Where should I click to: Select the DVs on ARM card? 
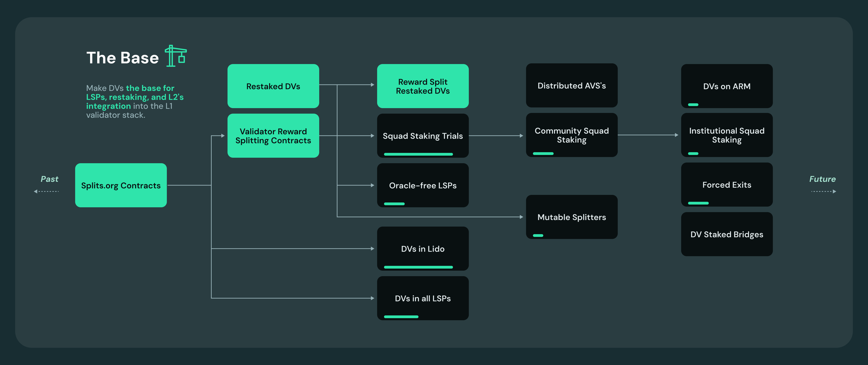[726, 86]
